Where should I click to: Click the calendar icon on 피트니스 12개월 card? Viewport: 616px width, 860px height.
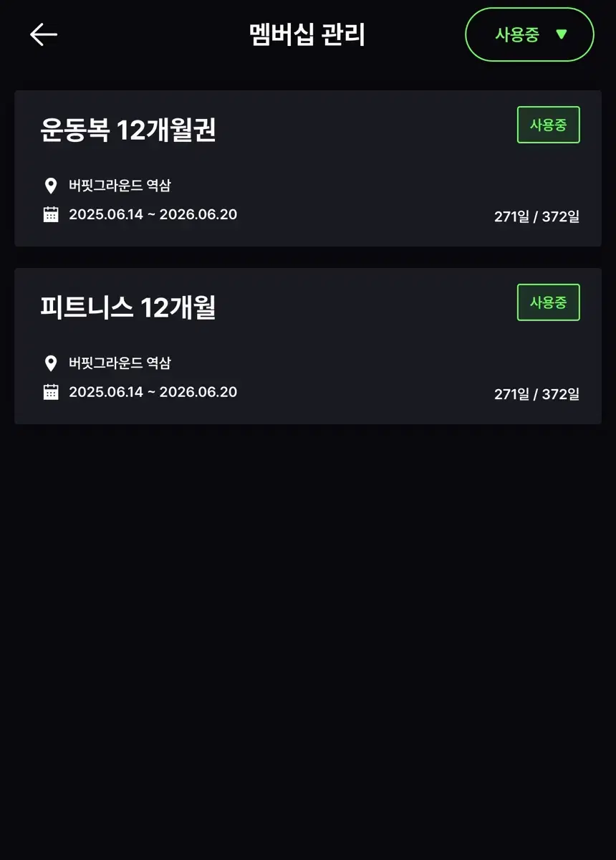tap(51, 392)
